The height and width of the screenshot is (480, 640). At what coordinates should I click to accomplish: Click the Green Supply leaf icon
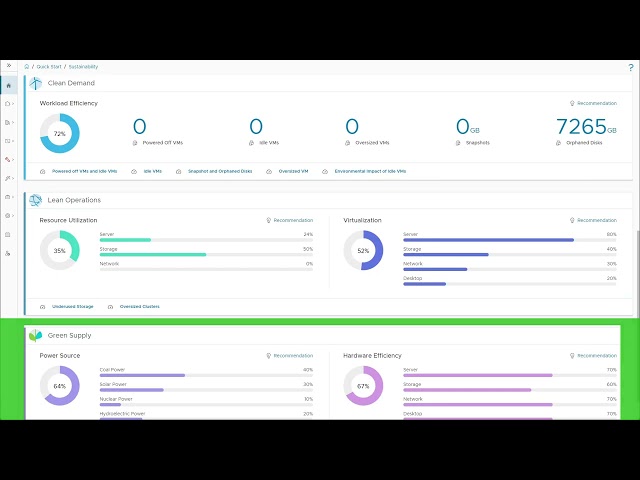pyautogui.click(x=36, y=336)
